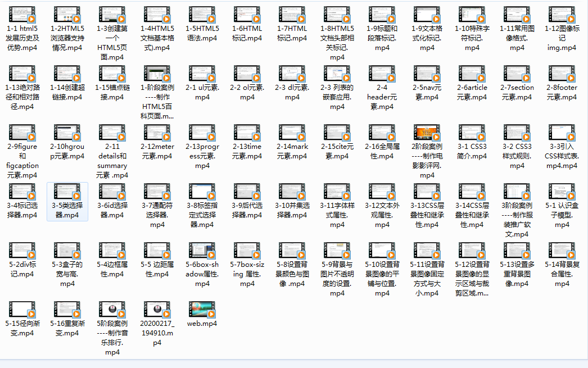The width and height of the screenshot is (588, 368).
Task: Select the highlighted 3-5类选择器.mp4 file
Action: [67, 192]
